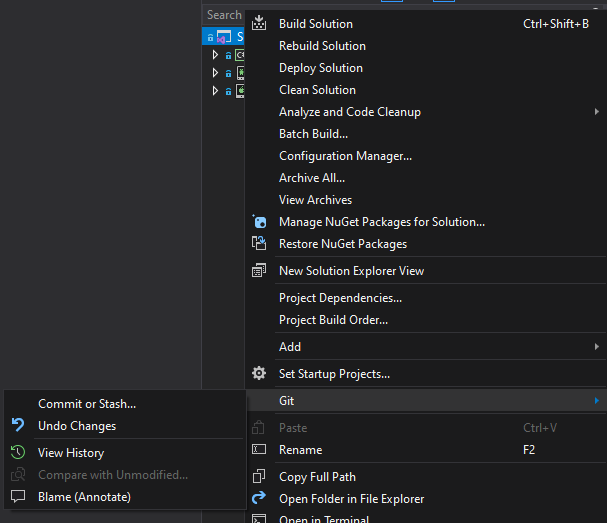Click the Rename icon

(259, 449)
